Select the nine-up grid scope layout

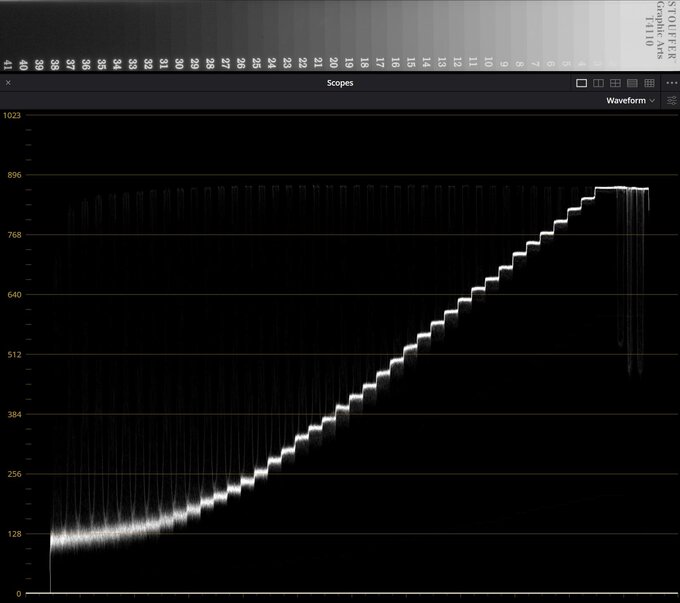[x=649, y=83]
